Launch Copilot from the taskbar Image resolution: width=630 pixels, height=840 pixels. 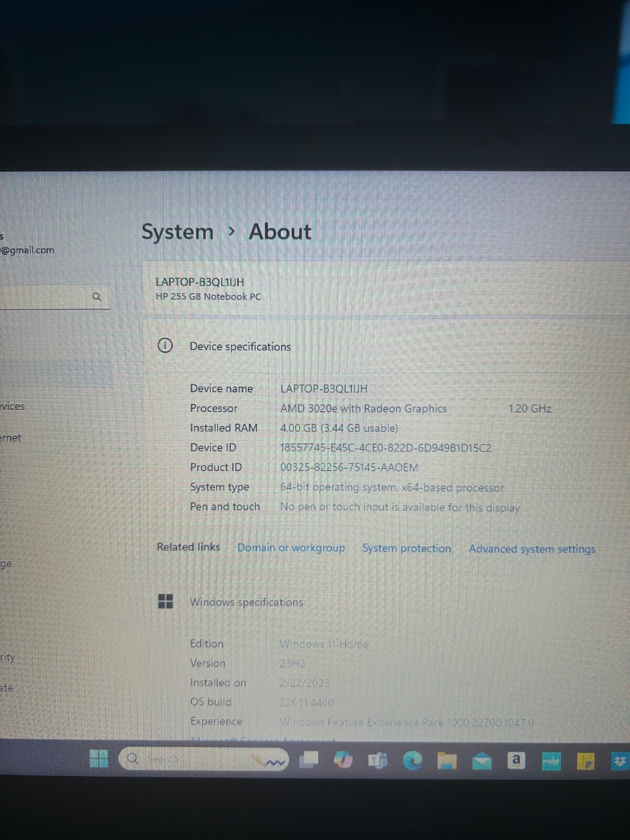pyautogui.click(x=343, y=760)
